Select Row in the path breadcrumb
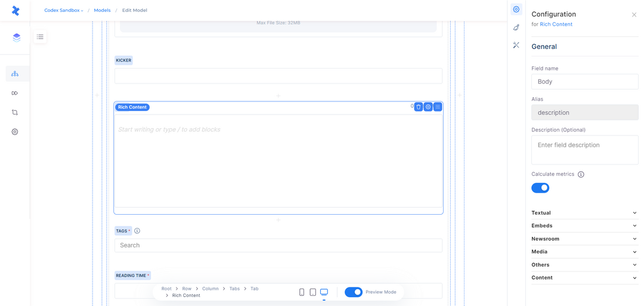 (187, 289)
